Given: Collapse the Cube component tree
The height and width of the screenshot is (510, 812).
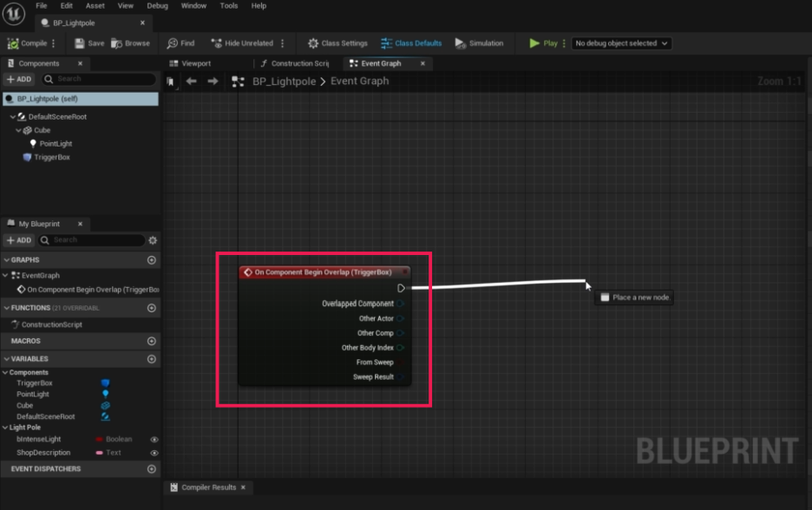Looking at the screenshot, I should tap(18, 130).
